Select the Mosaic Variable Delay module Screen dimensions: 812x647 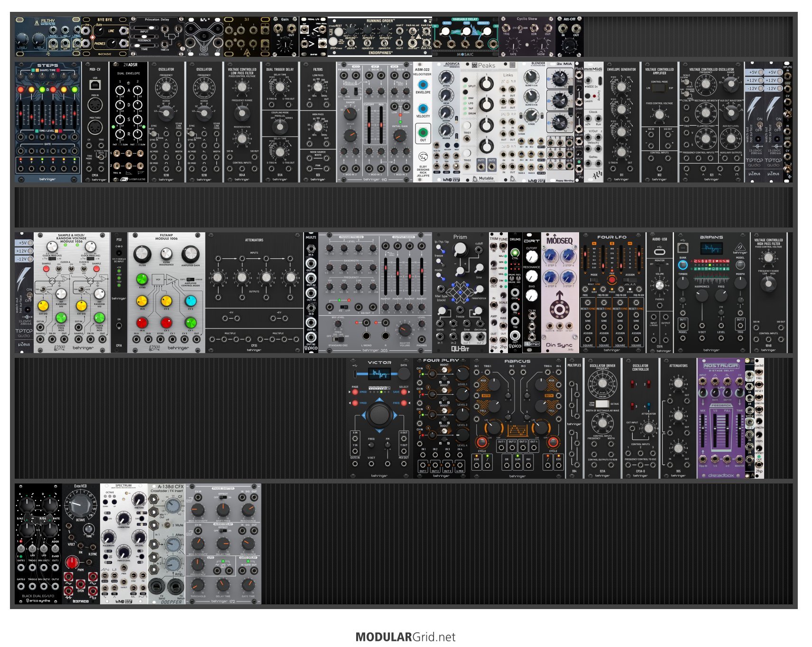click(x=465, y=37)
